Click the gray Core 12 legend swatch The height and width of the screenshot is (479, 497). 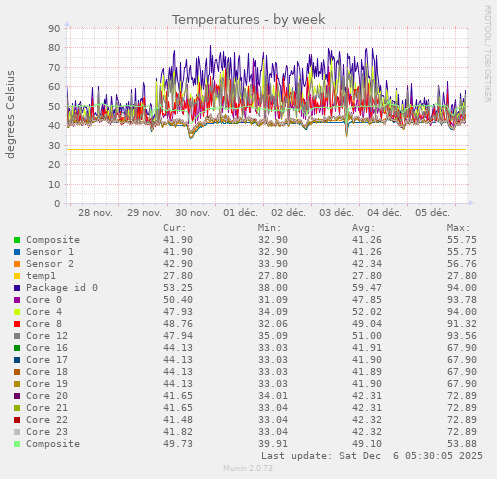(17, 336)
